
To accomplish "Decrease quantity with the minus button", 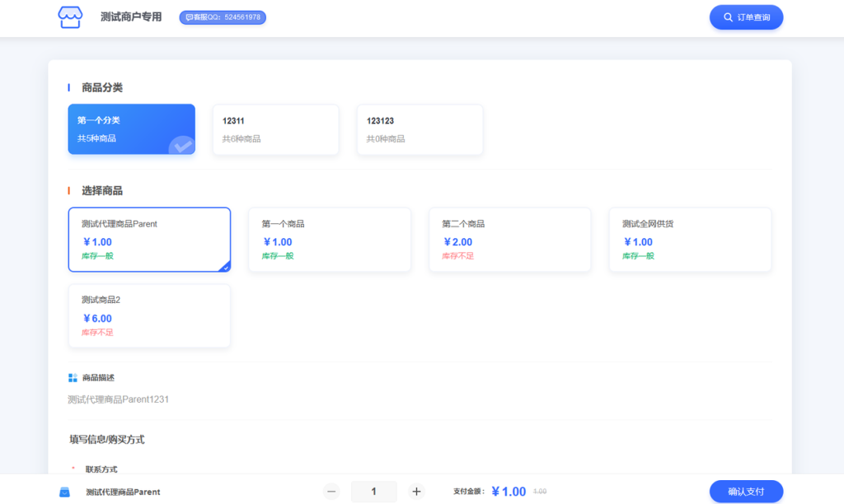I will click(x=331, y=492).
